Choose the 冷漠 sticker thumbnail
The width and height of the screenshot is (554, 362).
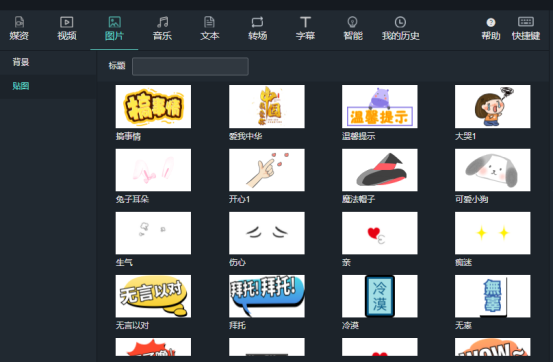click(379, 296)
